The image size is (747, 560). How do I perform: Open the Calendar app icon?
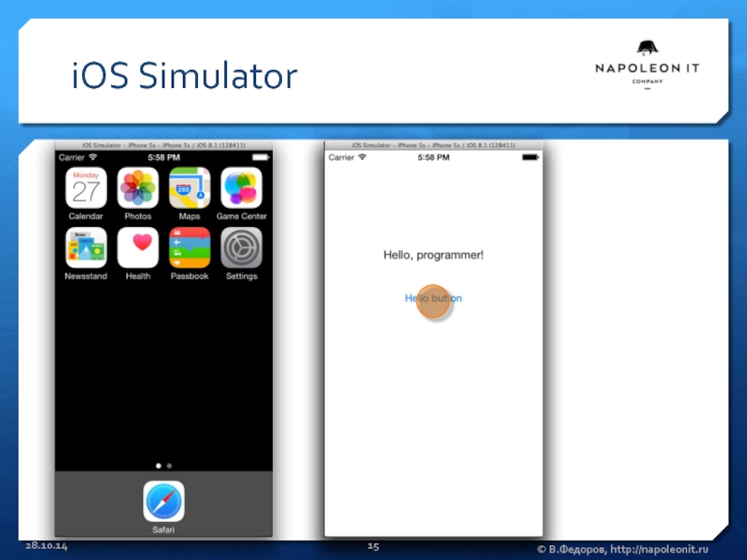(86, 188)
